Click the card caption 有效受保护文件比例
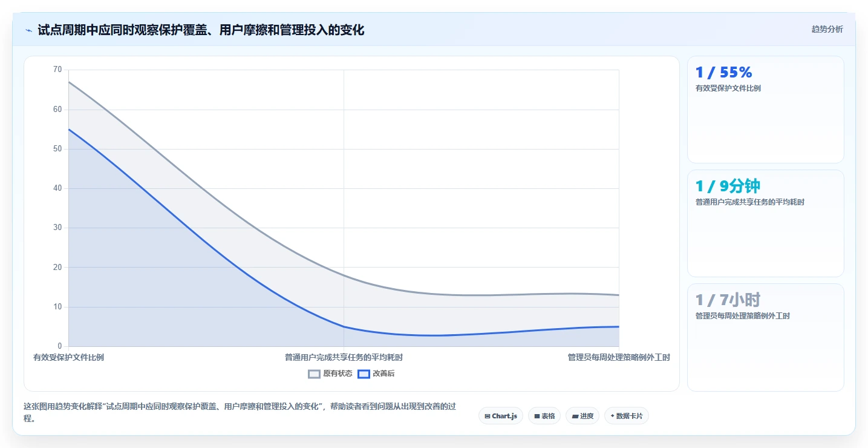 pos(728,88)
